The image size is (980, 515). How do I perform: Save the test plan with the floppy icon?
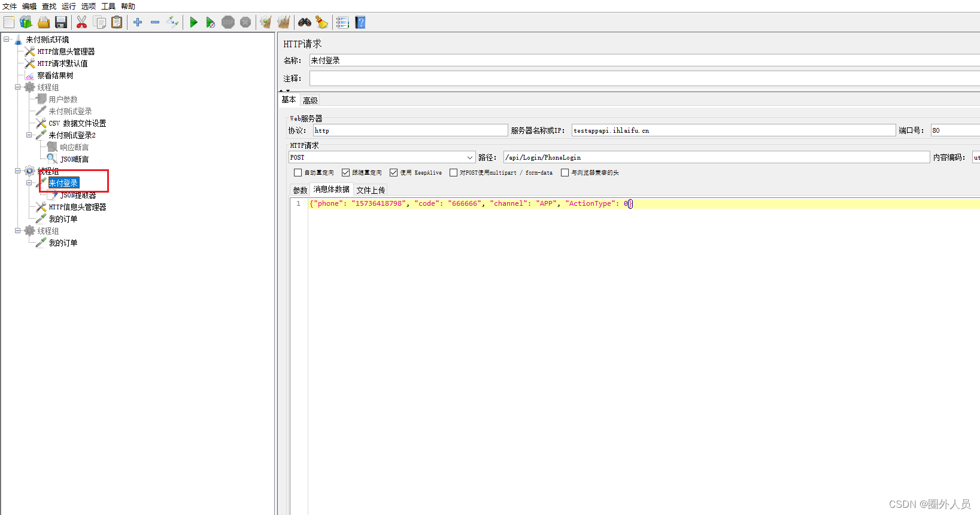click(60, 22)
